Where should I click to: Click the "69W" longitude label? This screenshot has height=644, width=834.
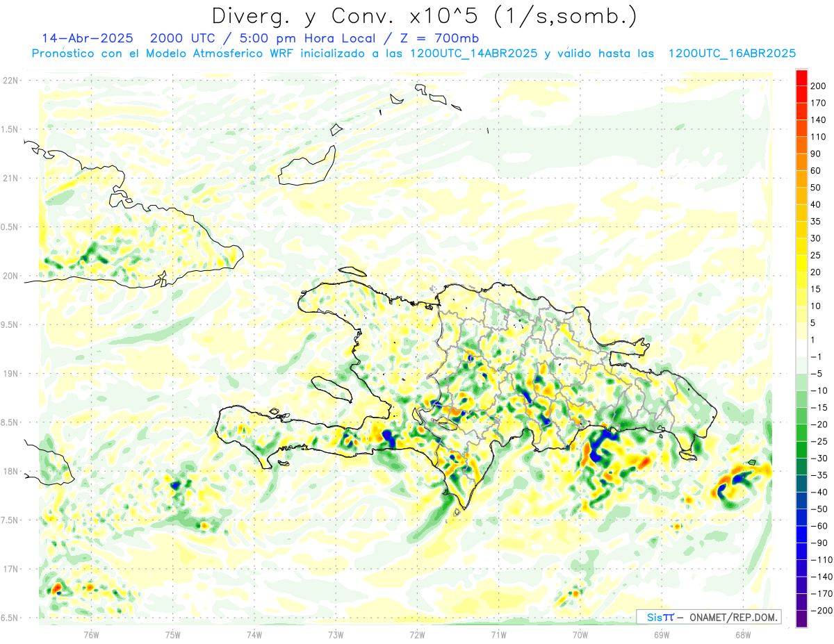click(662, 635)
